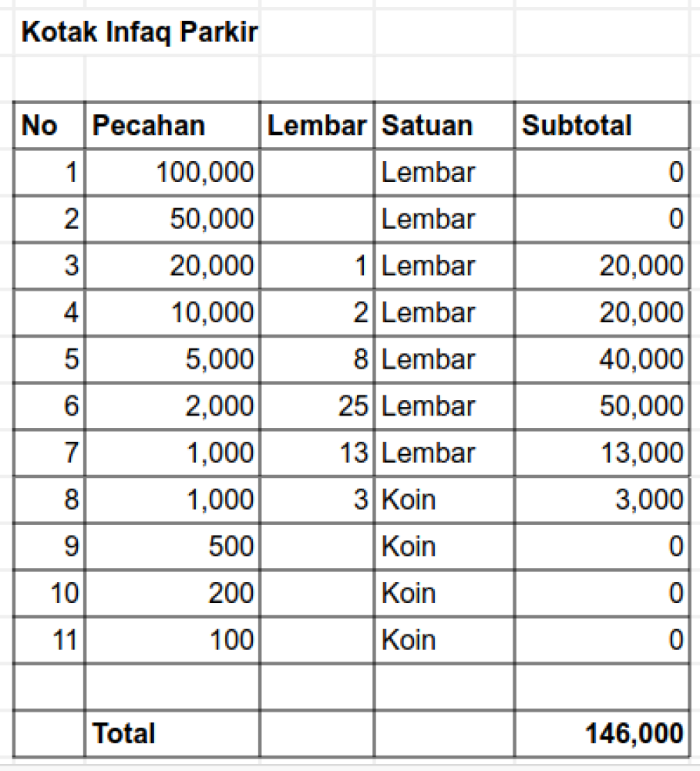Click the 25 sheet count cell

[317, 406]
